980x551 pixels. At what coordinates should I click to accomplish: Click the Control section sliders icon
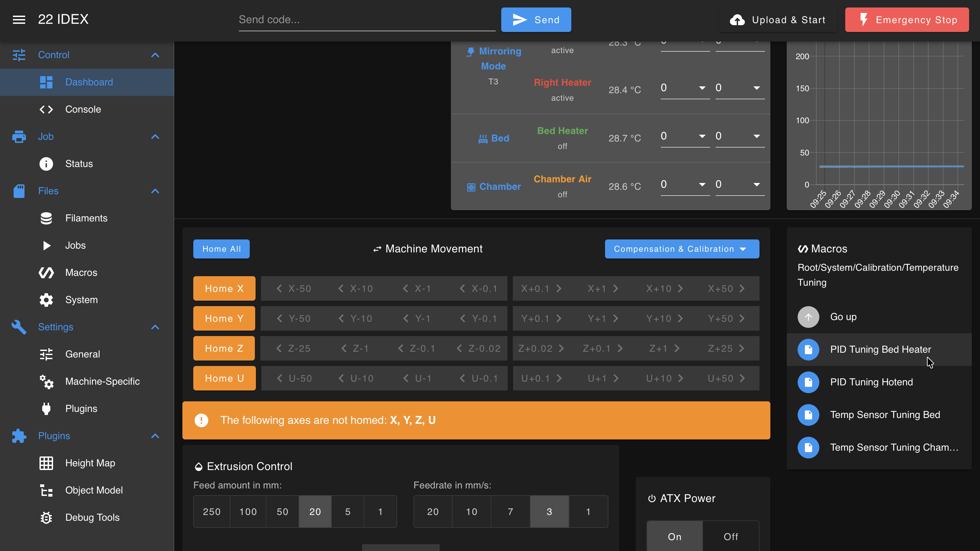pos(19,55)
